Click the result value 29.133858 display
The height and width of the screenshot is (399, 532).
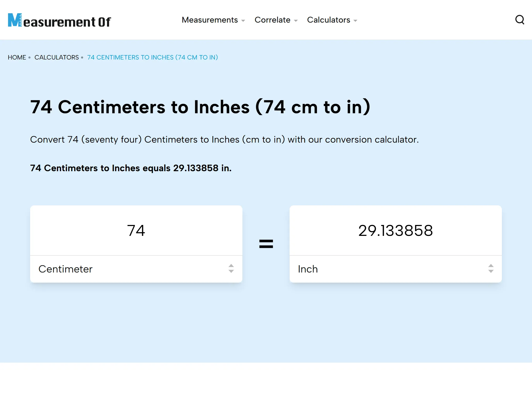click(395, 230)
